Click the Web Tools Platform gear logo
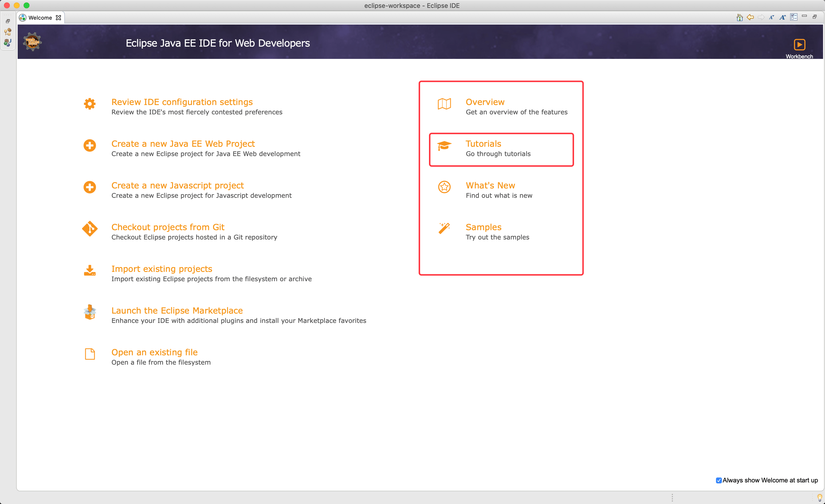The width and height of the screenshot is (825, 504). click(x=32, y=42)
